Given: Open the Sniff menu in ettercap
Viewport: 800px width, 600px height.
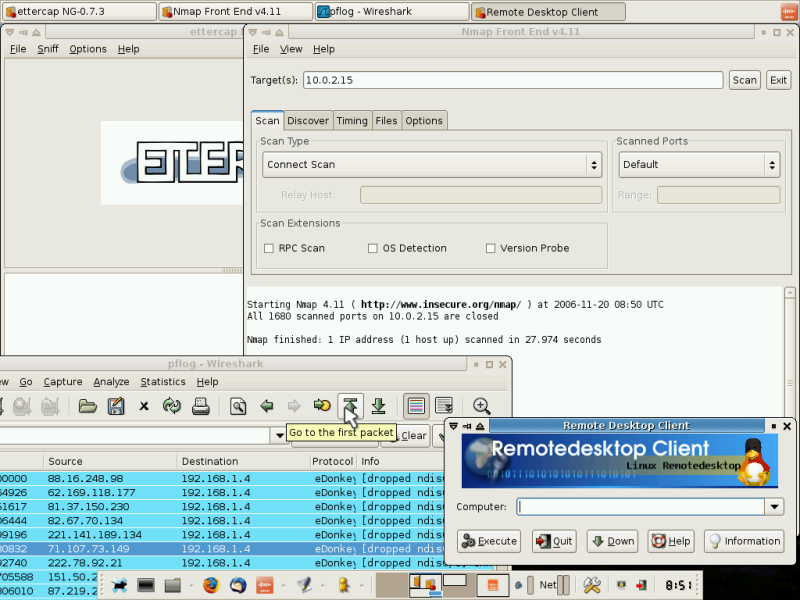Looking at the screenshot, I should [x=48, y=49].
